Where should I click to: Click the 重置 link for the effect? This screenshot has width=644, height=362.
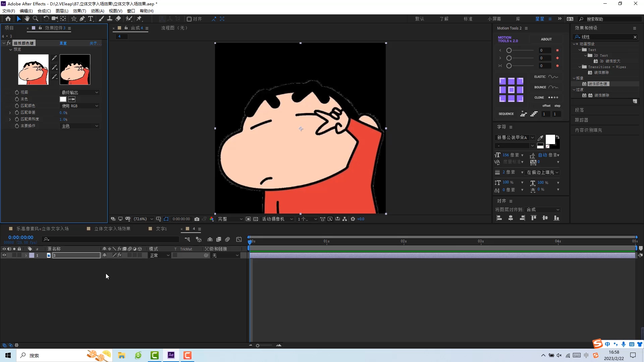click(63, 43)
